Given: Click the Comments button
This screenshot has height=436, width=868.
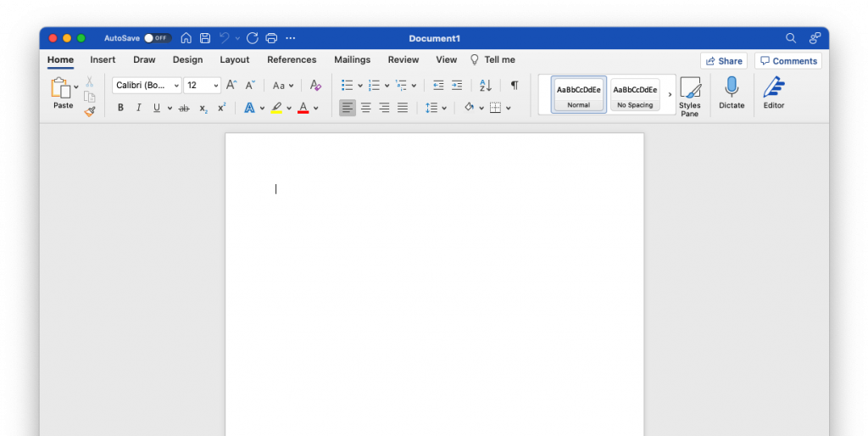Looking at the screenshot, I should (787, 61).
